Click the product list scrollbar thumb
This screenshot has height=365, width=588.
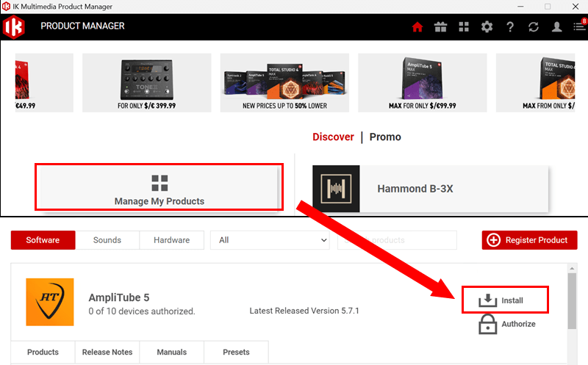click(572, 301)
